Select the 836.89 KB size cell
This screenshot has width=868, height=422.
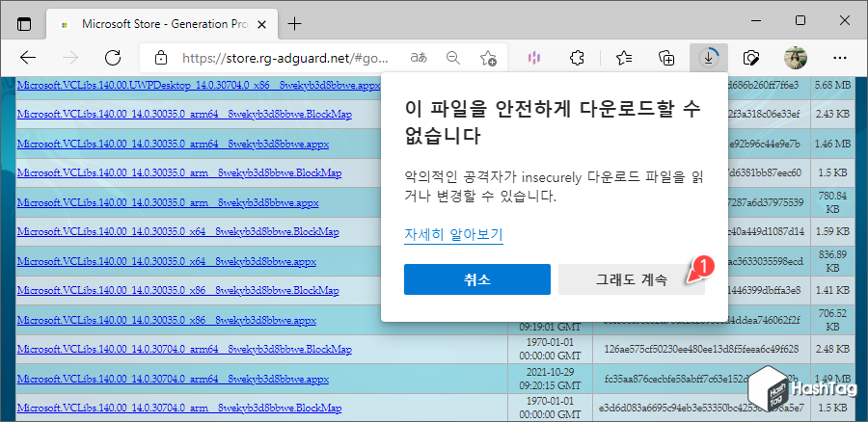[832, 261]
